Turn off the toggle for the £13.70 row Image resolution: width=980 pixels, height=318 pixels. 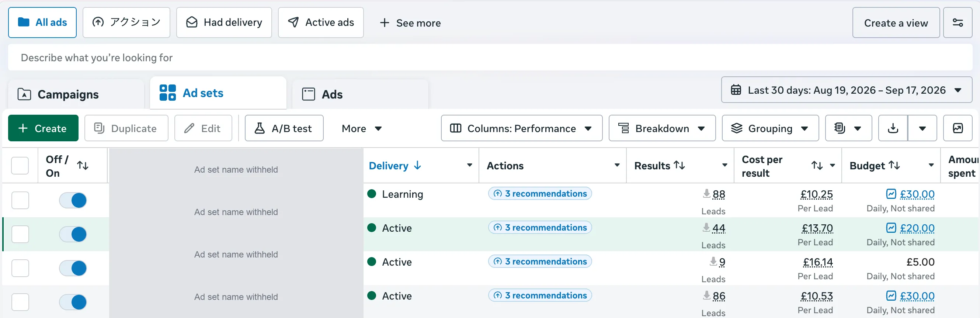[73, 234]
